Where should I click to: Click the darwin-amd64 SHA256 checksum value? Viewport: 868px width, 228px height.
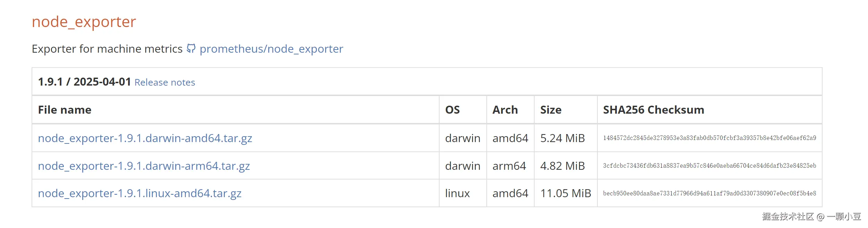click(x=709, y=138)
